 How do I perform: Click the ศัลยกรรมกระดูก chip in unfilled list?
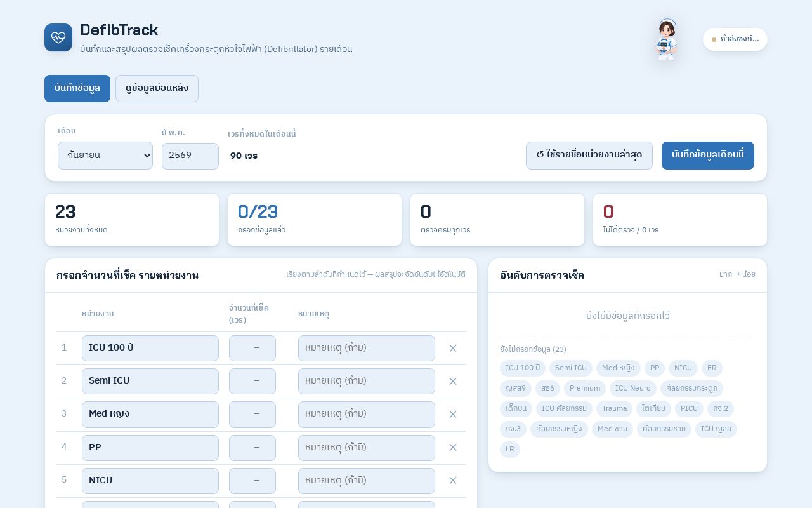(x=691, y=389)
